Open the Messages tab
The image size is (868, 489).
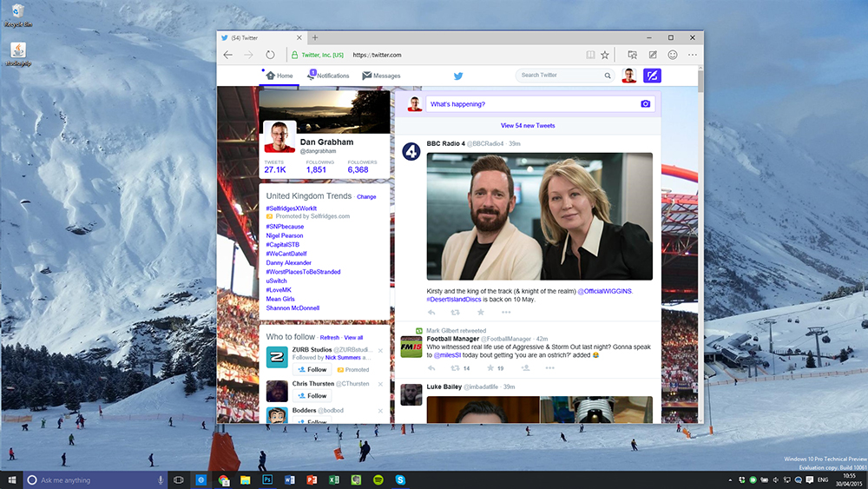pyautogui.click(x=381, y=76)
